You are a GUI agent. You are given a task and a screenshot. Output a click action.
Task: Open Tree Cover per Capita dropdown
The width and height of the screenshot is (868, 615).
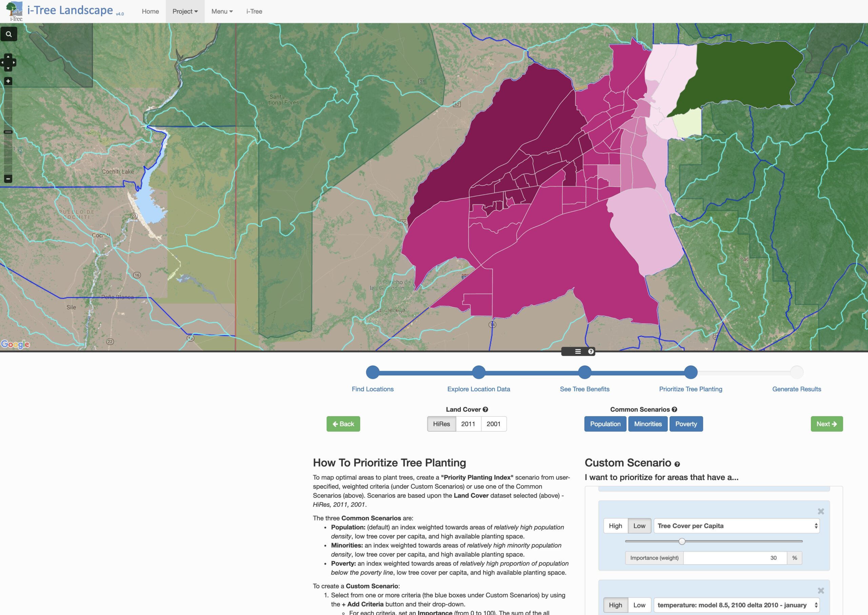click(736, 525)
